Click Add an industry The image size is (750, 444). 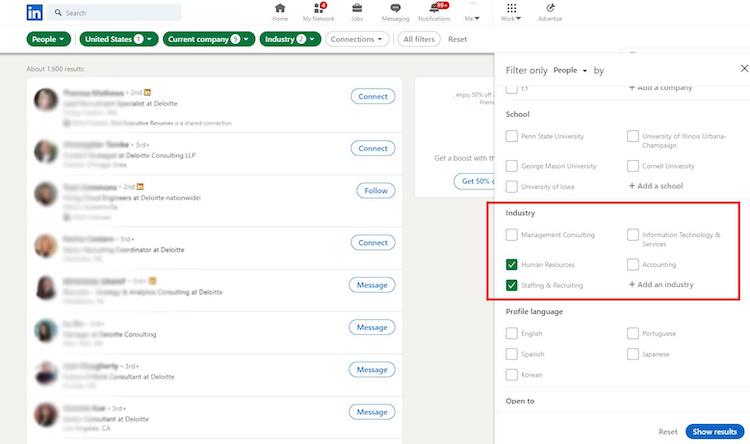pyautogui.click(x=661, y=284)
